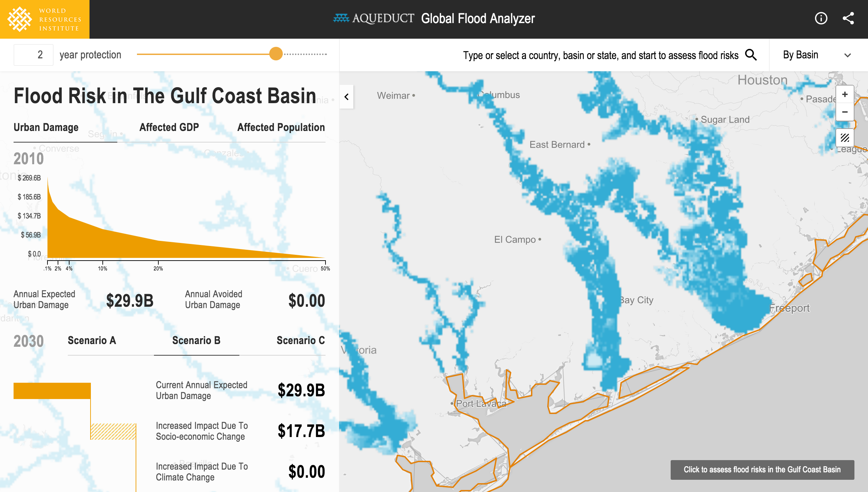
Task: Open the info icon in header
Action: click(821, 18)
